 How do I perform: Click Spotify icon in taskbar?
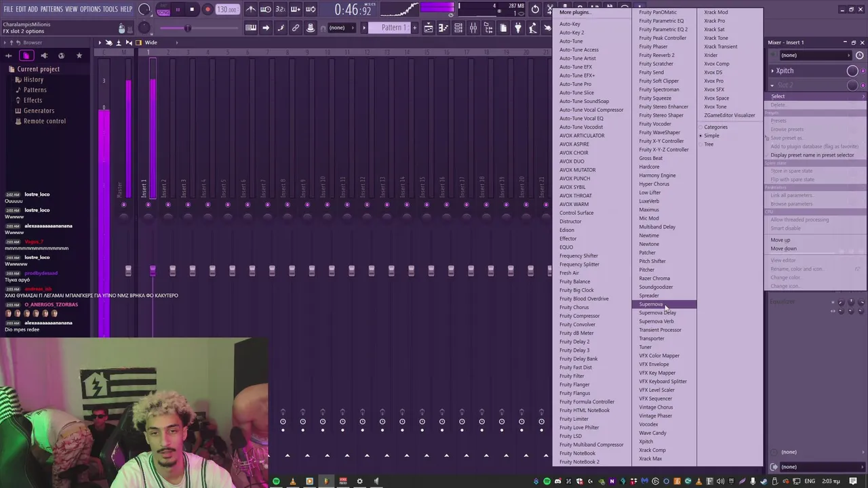pos(276,482)
